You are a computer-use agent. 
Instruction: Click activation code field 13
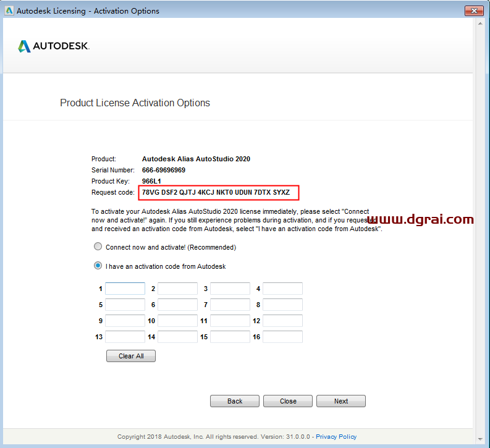coord(125,337)
